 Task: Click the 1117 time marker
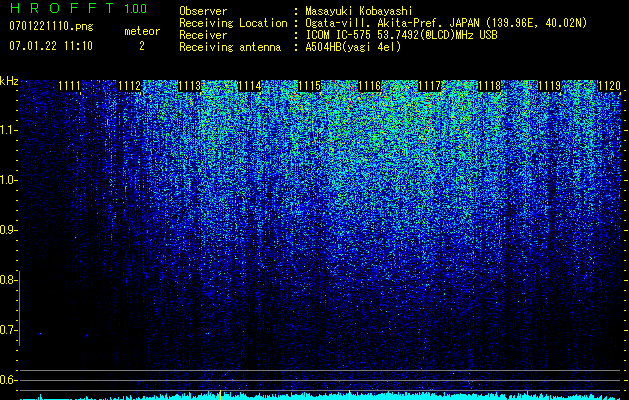429,86
